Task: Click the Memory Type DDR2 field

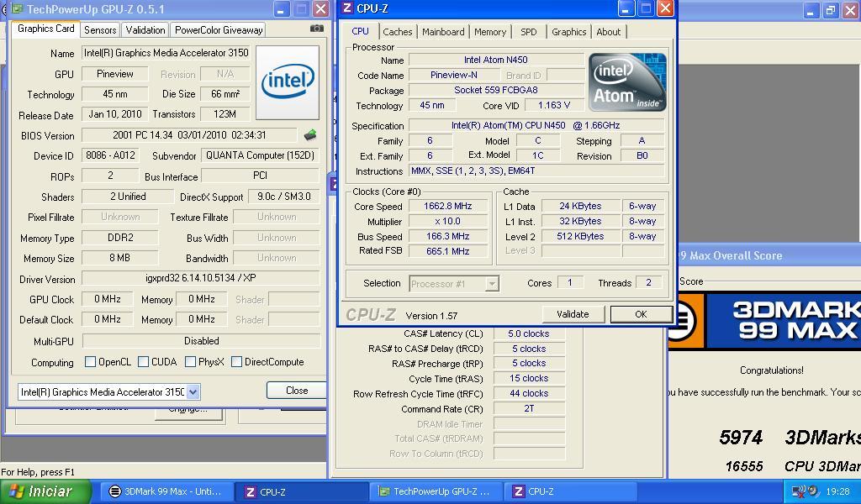Action: point(120,238)
